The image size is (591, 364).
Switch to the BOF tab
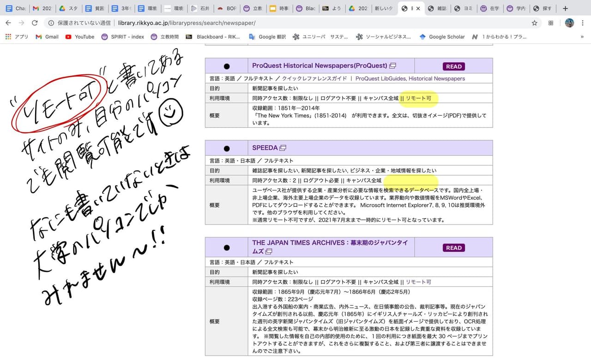227,8
